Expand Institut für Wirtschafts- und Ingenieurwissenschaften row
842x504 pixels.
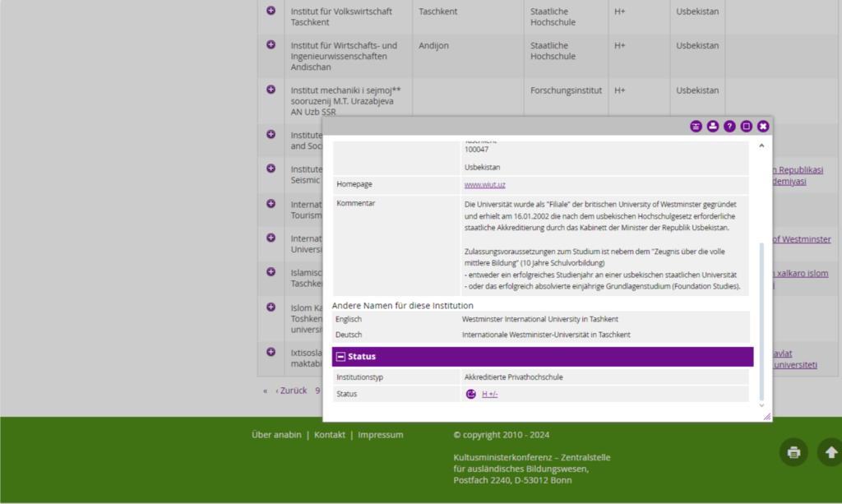click(x=271, y=44)
